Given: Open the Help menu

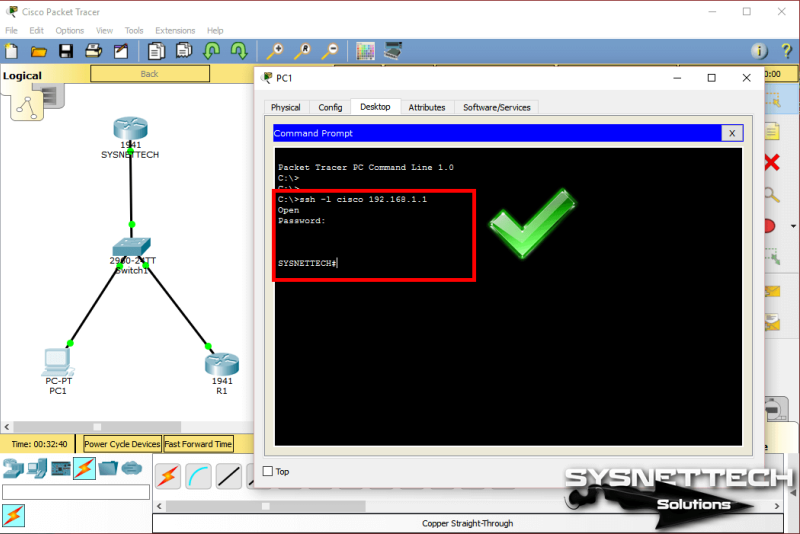Looking at the screenshot, I should [x=215, y=30].
